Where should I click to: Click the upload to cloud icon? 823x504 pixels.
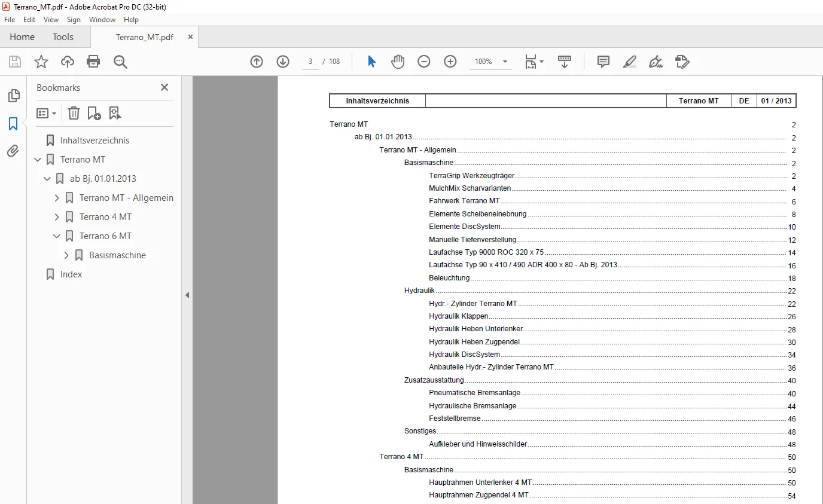pyautogui.click(x=68, y=62)
